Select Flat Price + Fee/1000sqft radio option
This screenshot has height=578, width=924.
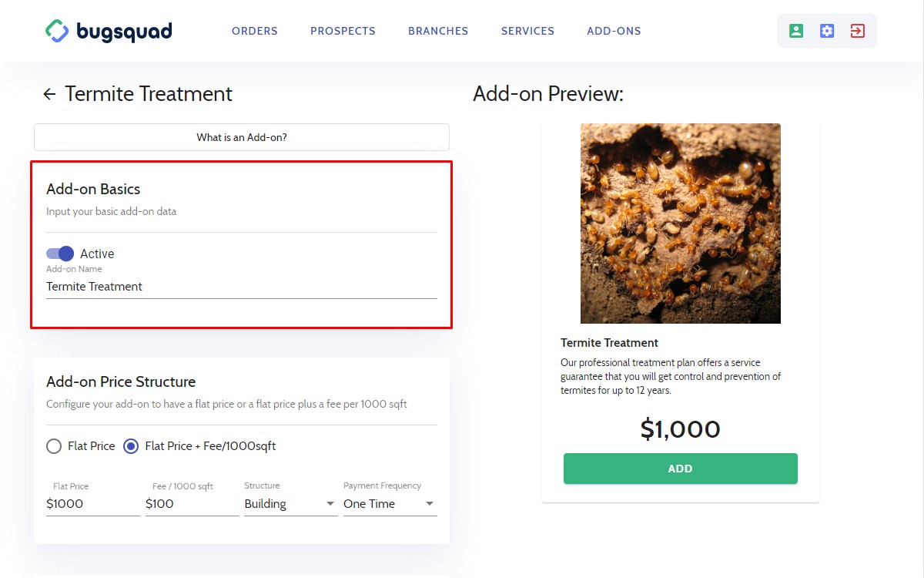click(131, 446)
